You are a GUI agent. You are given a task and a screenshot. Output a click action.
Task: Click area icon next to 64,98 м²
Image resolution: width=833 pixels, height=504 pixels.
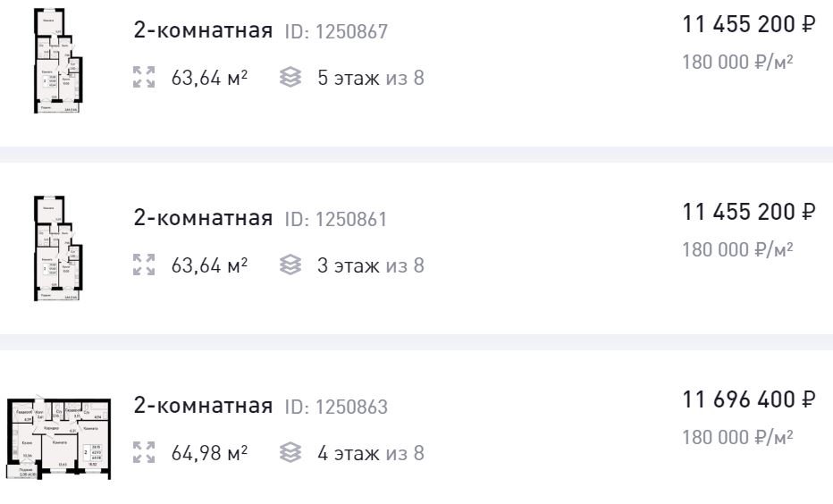[144, 452]
